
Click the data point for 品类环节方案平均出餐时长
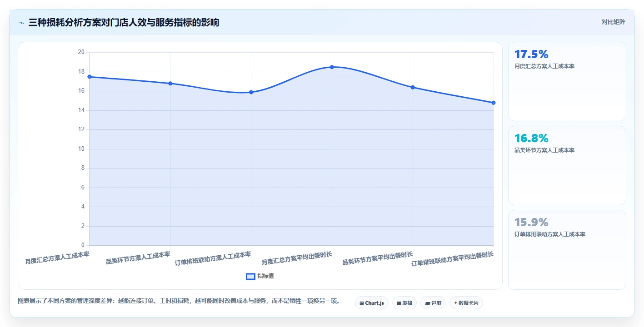(413, 87)
